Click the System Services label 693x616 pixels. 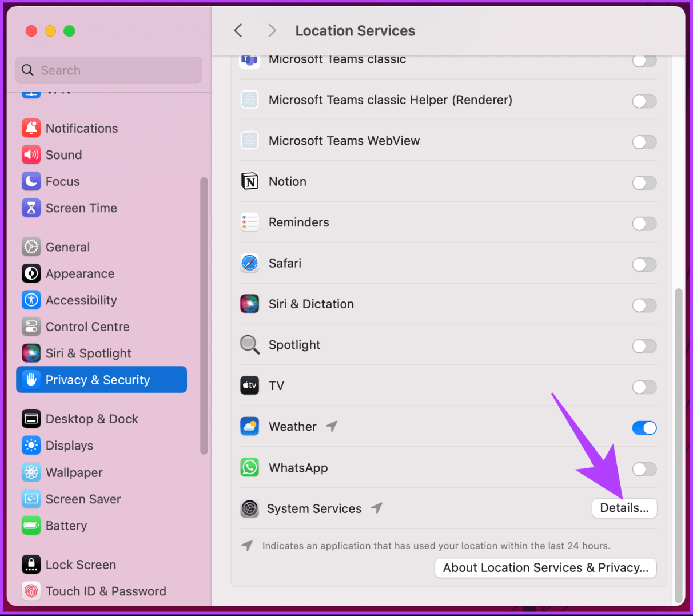(314, 508)
